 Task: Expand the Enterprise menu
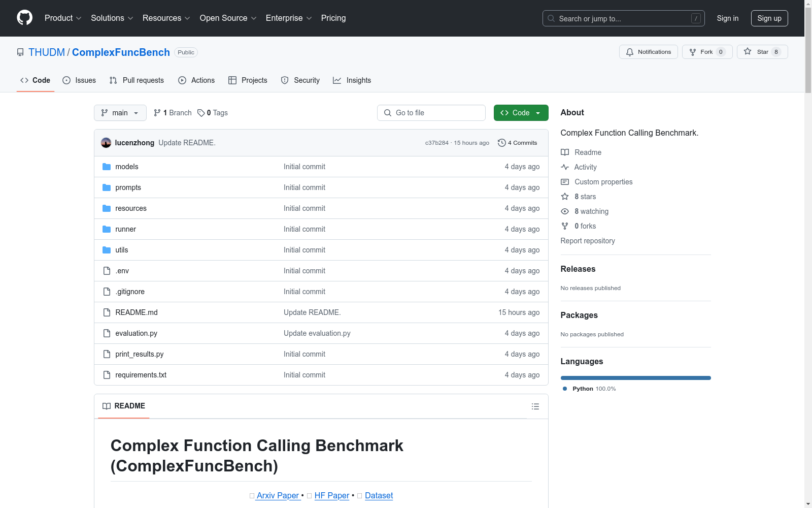(289, 18)
